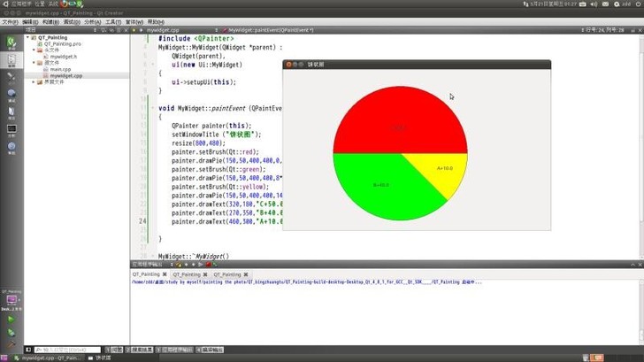The image size is (644, 362).
Task: Select the second QT_Painting output tab
Action: (x=187, y=274)
